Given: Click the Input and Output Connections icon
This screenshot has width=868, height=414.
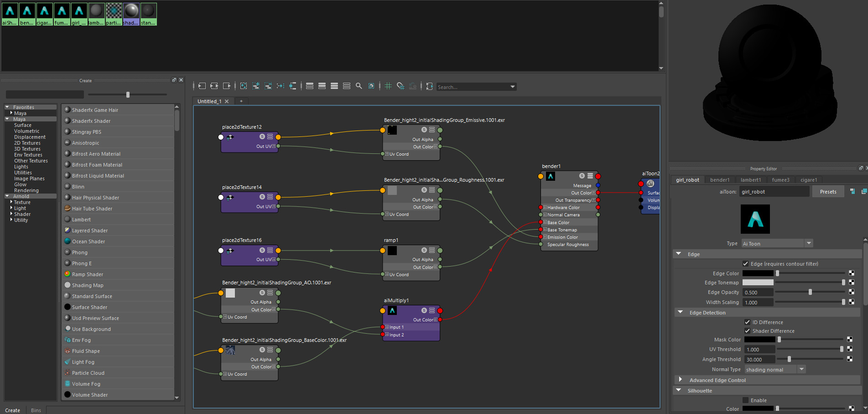Looking at the screenshot, I should pos(214,86).
